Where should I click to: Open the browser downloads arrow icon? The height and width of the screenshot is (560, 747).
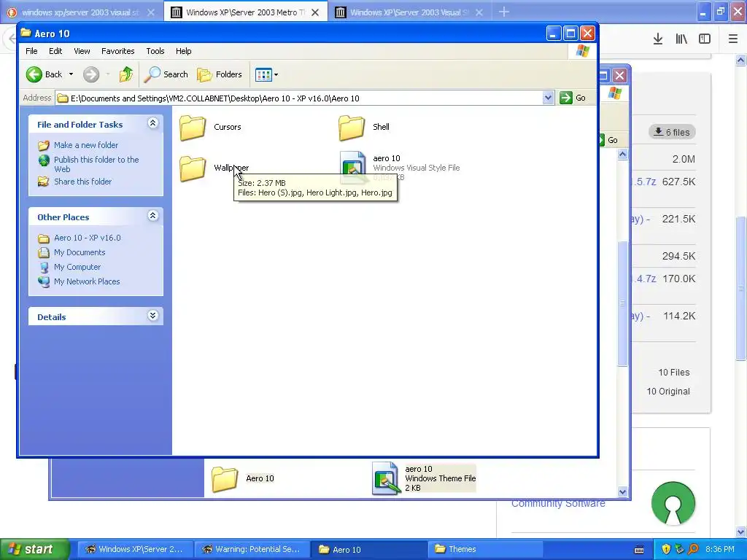658,39
